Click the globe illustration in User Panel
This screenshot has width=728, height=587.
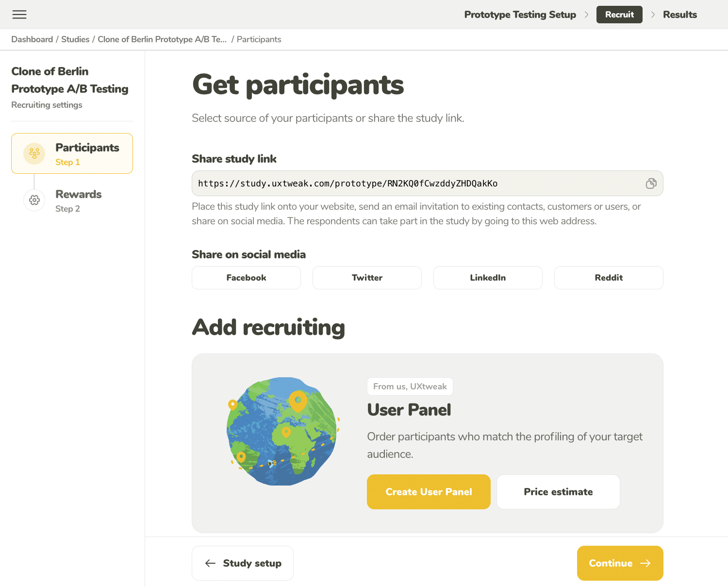coord(282,432)
